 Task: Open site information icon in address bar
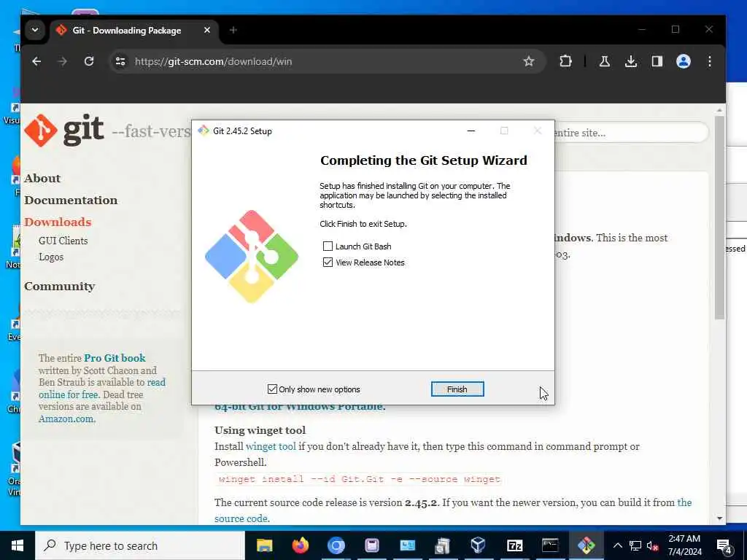[x=120, y=61]
